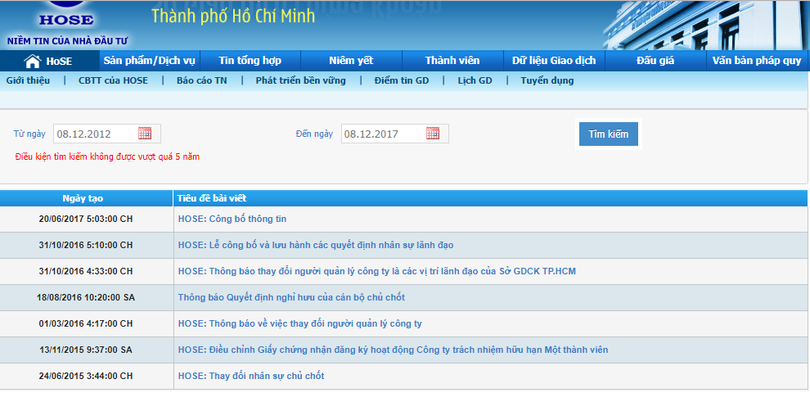Open Điểm tin GD link
Image resolution: width=810 pixels, height=403 pixels.
(401, 81)
